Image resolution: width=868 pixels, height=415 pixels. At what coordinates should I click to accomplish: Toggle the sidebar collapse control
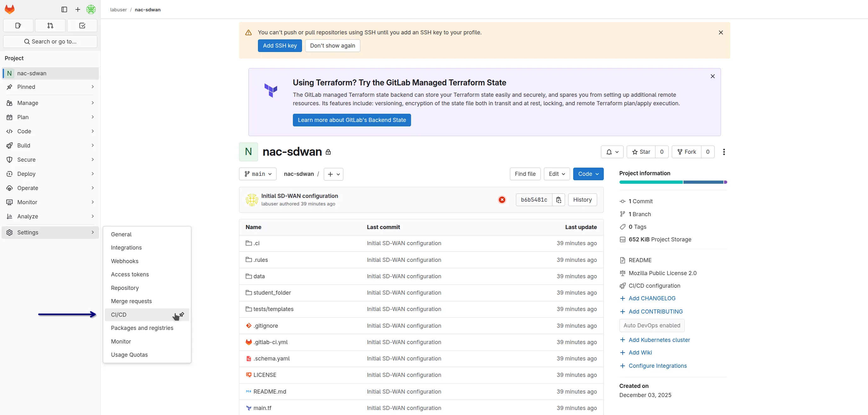pyautogui.click(x=64, y=9)
